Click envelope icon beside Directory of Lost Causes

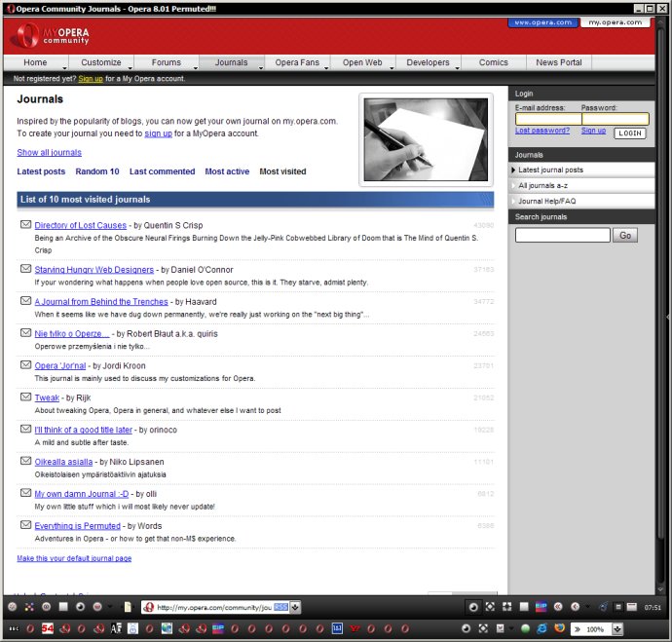pyautogui.click(x=25, y=225)
